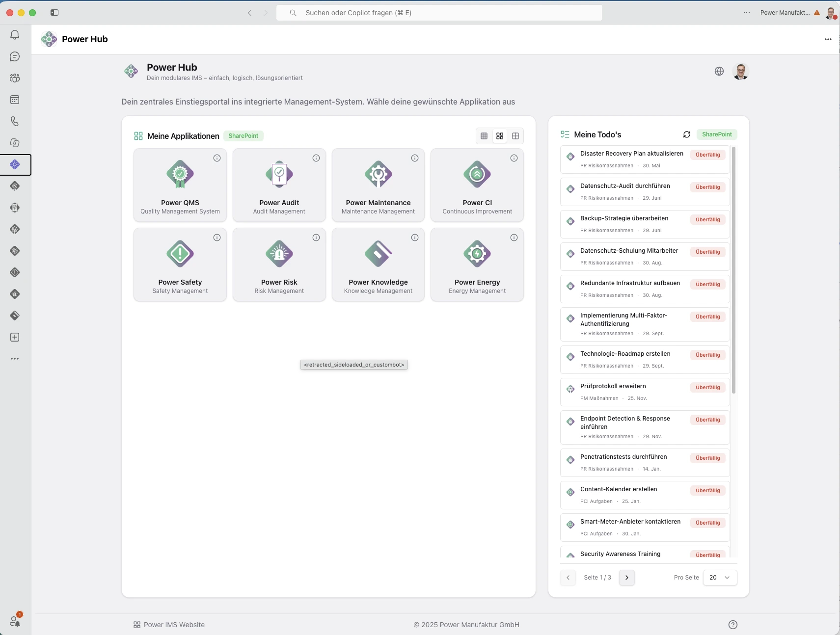Open Power CI application card
The height and width of the screenshot is (635, 840).
477,185
